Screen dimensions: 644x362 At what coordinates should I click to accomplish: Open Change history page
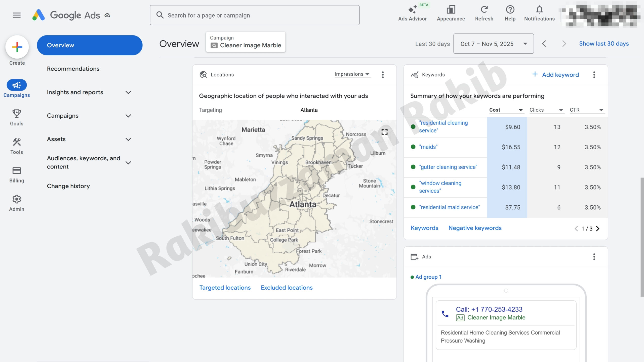pyautogui.click(x=68, y=186)
